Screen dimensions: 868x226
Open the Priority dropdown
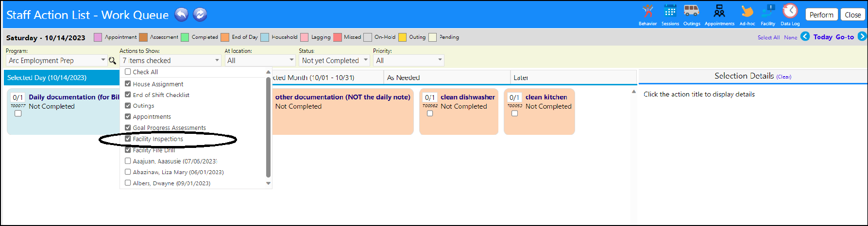pos(408,60)
